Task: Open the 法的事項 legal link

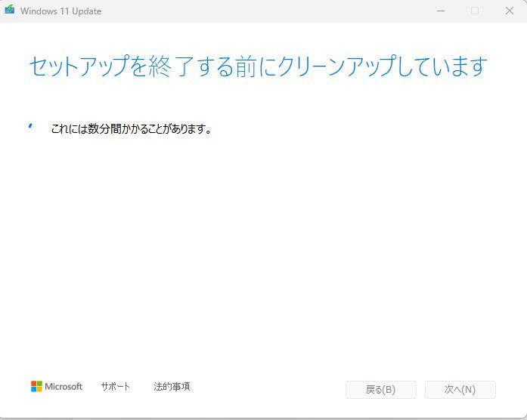Action: (172, 387)
